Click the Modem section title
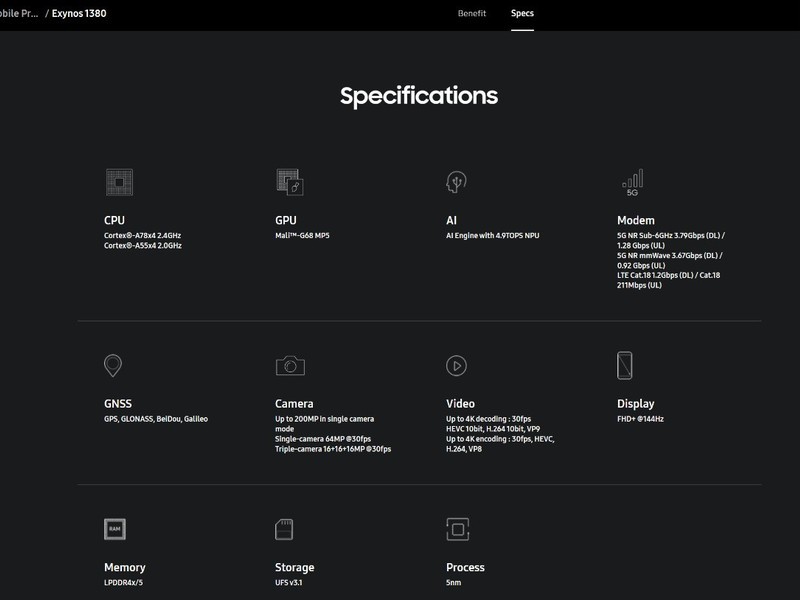This screenshot has width=800, height=600. (636, 220)
